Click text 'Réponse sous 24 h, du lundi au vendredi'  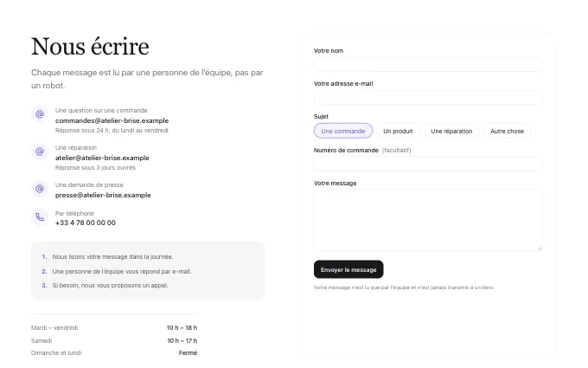coord(112,130)
